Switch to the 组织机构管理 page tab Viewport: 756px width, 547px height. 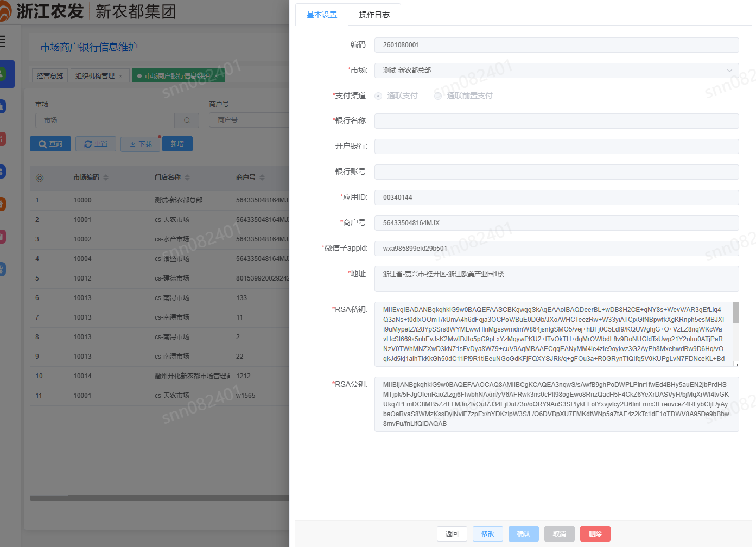point(95,76)
